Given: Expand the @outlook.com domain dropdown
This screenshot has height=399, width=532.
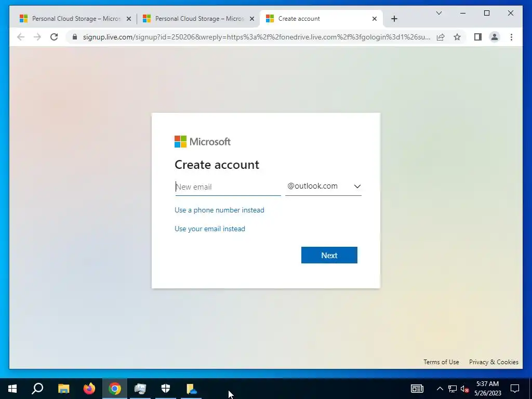Looking at the screenshot, I should [x=323, y=187].
